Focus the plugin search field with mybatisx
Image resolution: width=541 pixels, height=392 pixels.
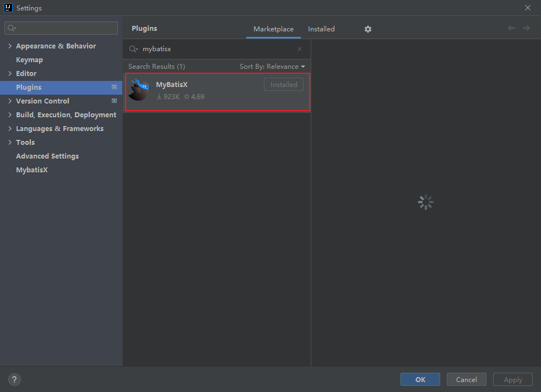tap(217, 49)
